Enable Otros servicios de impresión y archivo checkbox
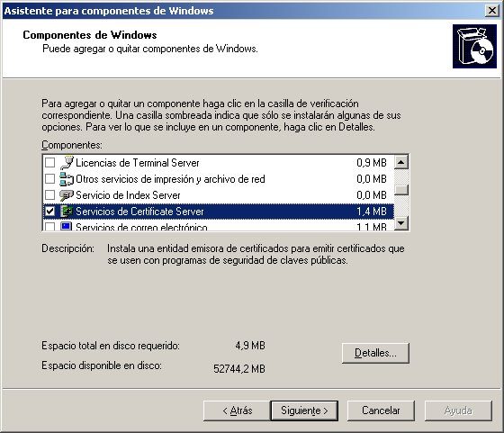504x433 pixels. pos(49,179)
